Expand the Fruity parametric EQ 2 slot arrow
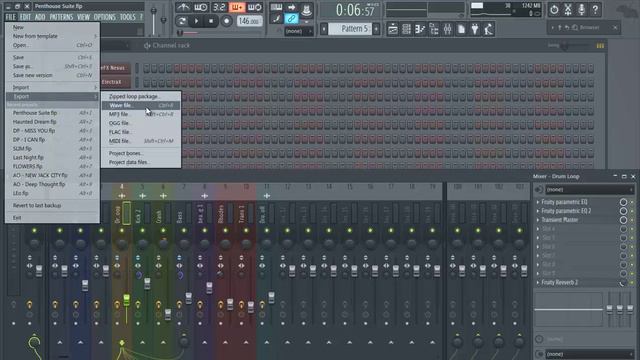Screen dimensions: 640x360 pos(538,211)
